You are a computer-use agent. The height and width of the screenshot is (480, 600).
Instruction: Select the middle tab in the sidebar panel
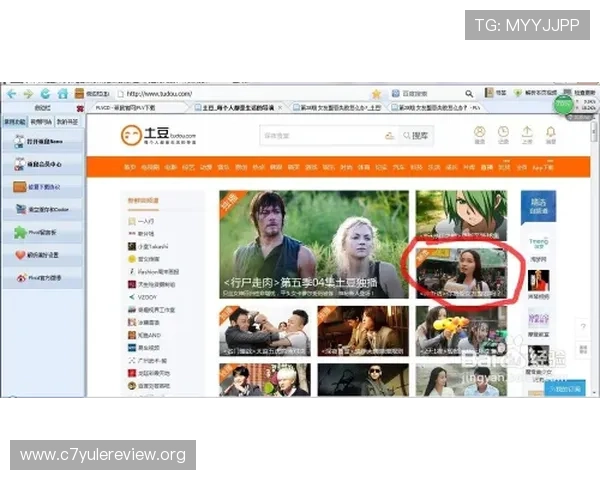[x=41, y=122]
